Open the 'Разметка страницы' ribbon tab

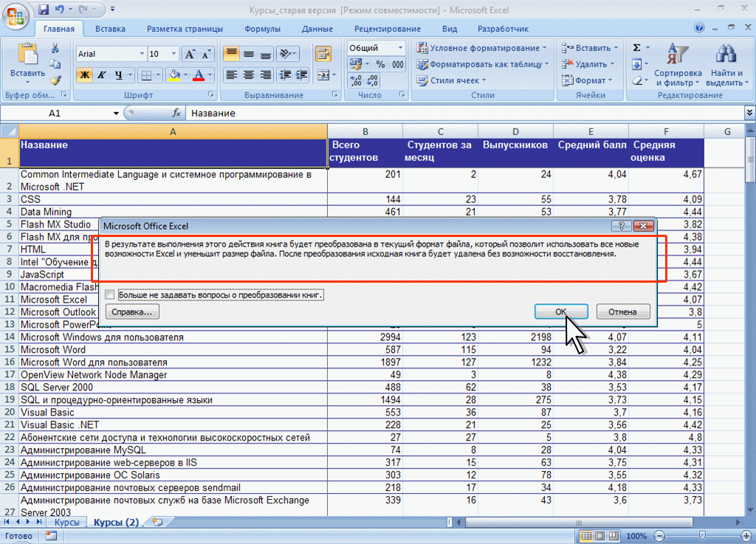click(185, 29)
